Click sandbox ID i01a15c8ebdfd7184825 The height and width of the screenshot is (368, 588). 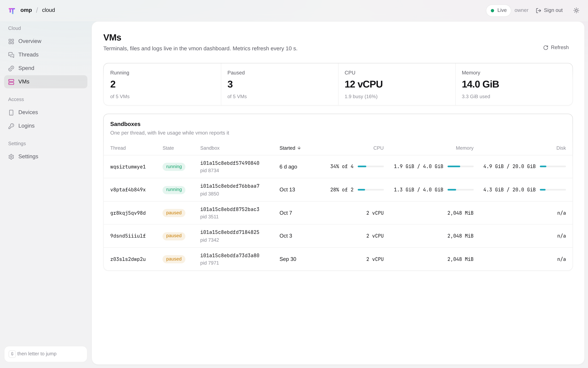230,232
